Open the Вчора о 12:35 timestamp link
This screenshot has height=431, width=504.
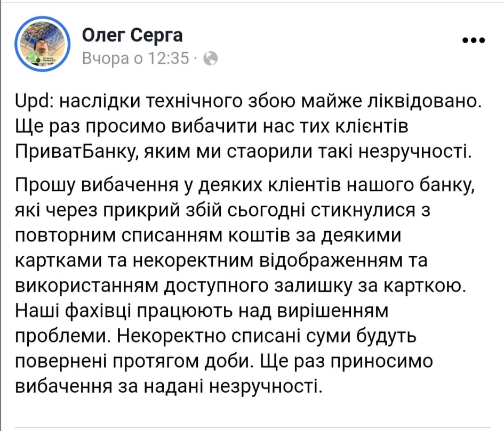(x=135, y=59)
